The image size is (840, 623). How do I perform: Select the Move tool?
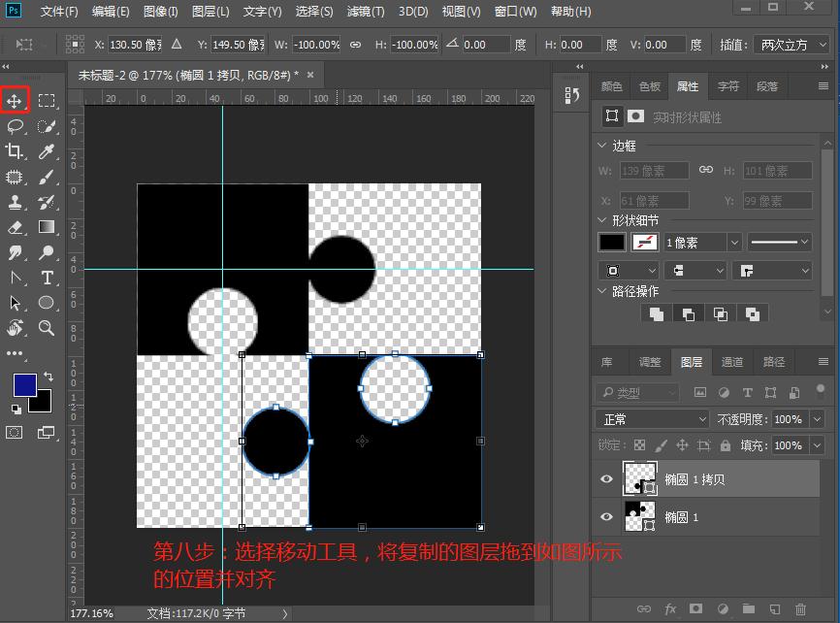[16, 100]
